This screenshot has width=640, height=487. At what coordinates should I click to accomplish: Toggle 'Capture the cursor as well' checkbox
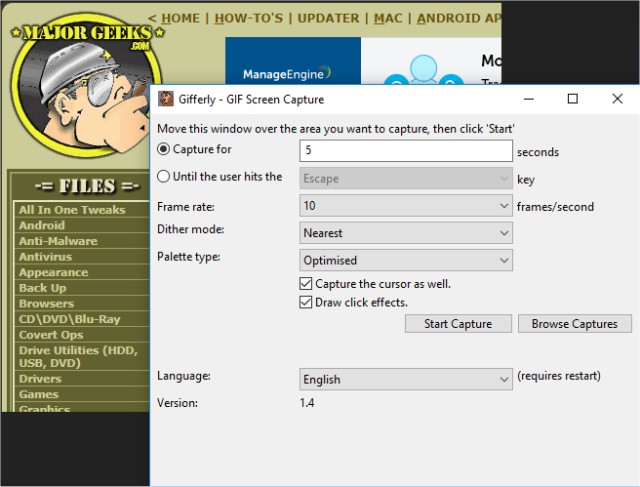(306, 284)
